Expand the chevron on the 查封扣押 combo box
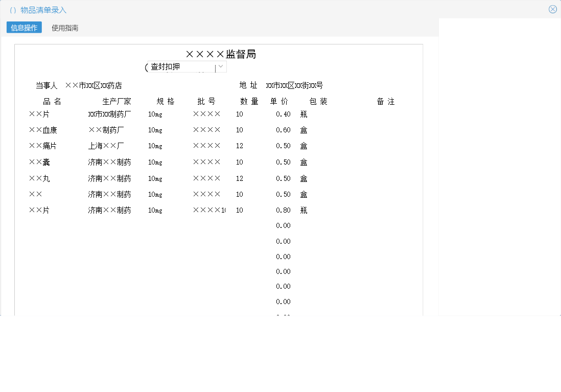The height and width of the screenshot is (392, 561). pos(221,66)
